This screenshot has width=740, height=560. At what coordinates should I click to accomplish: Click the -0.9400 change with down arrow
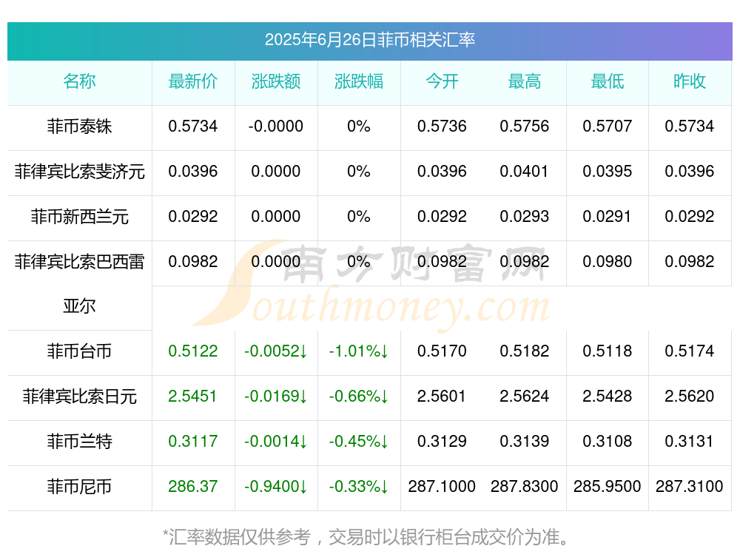pyautogui.click(x=275, y=487)
